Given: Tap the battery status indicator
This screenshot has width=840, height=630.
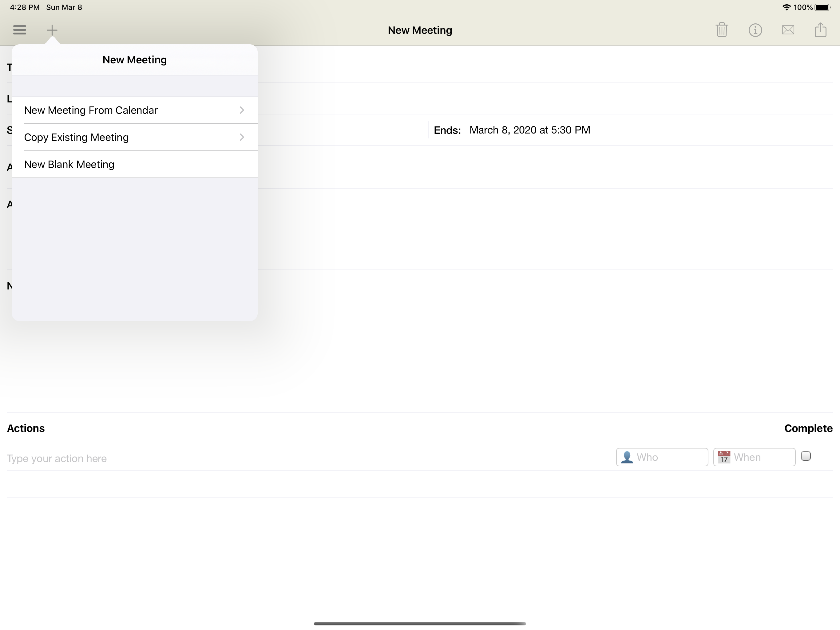Looking at the screenshot, I should click(822, 7).
